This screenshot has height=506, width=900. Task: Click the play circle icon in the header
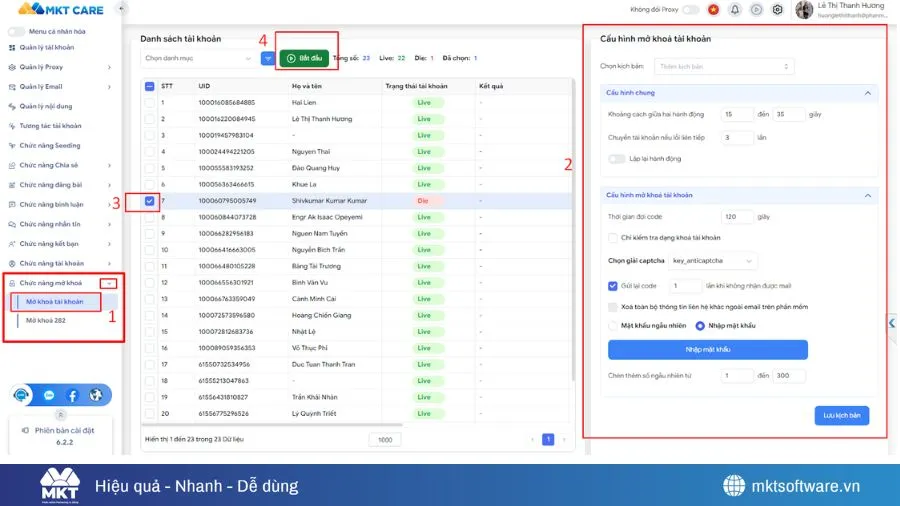757,9
